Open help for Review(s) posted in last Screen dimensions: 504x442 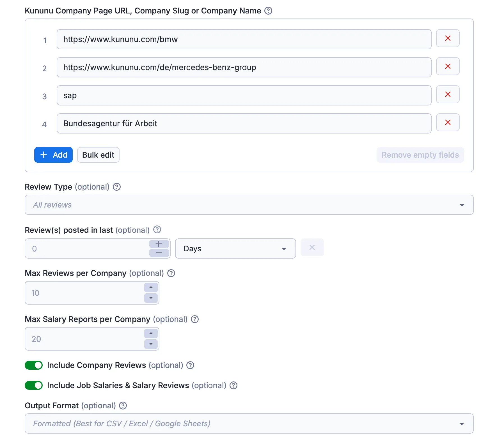point(157,230)
